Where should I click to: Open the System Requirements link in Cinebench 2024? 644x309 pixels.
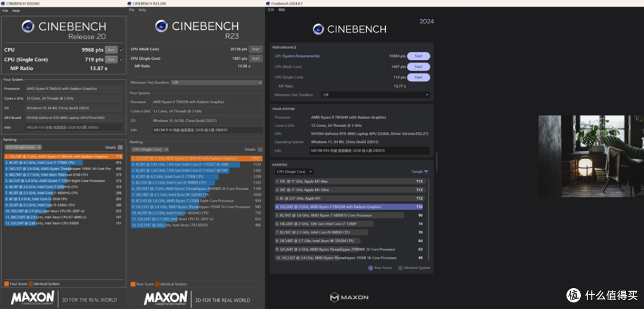coord(301,56)
